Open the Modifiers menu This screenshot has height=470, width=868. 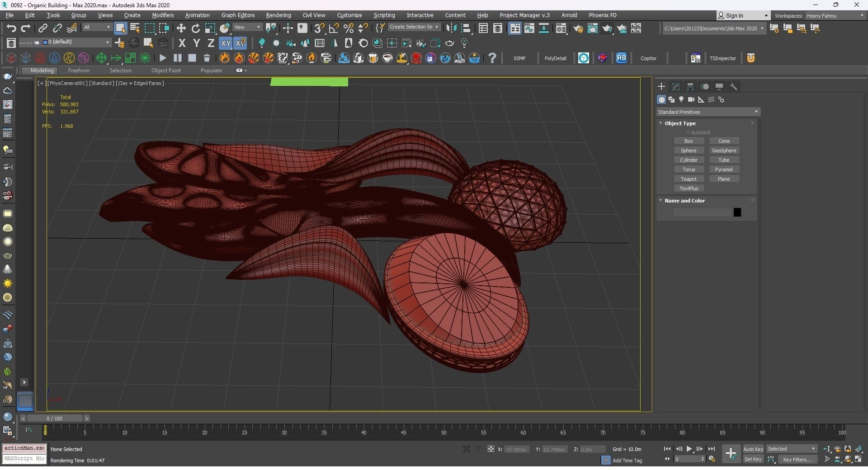pyautogui.click(x=163, y=15)
